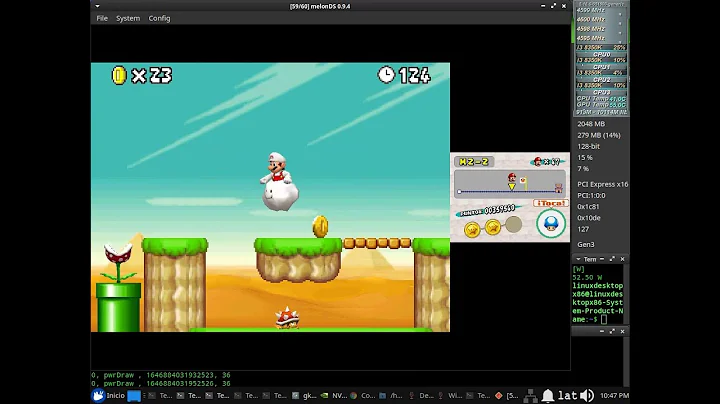
Task: Click the ¡Toca! label above the mushroom
Action: 551,203
